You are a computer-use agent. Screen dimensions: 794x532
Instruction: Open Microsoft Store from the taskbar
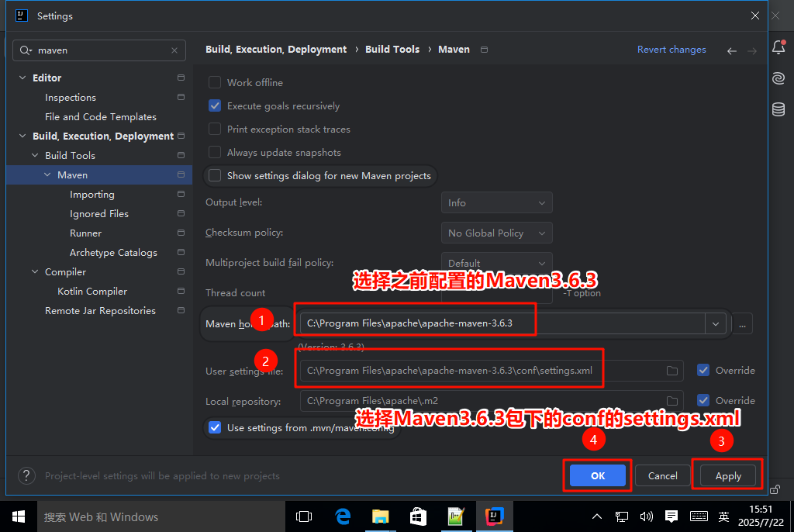pyautogui.click(x=418, y=516)
